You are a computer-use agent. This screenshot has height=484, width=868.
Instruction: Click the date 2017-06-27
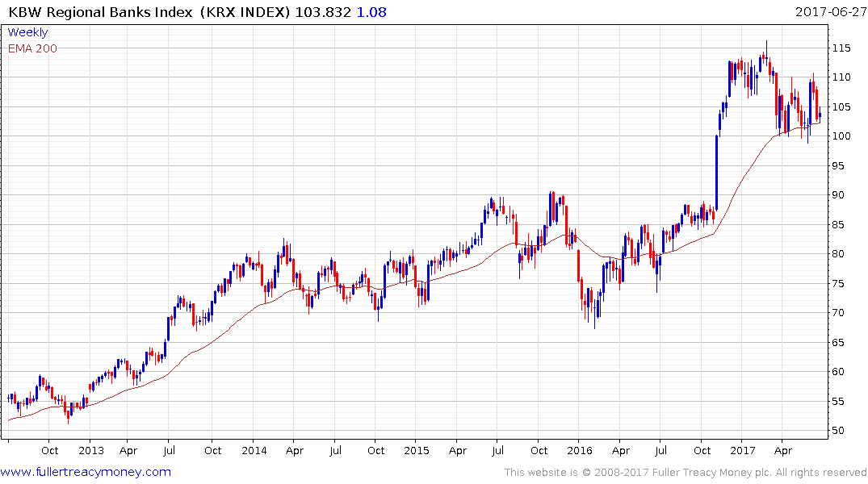click(x=830, y=12)
